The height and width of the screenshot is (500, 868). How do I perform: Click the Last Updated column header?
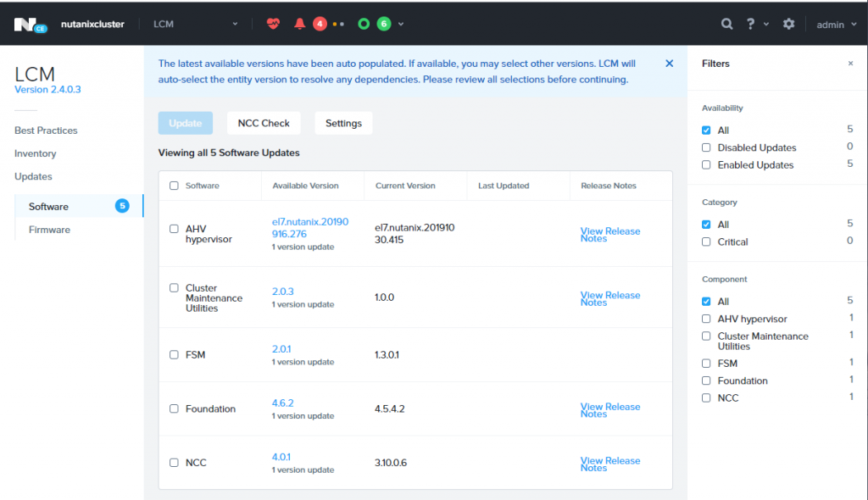504,186
